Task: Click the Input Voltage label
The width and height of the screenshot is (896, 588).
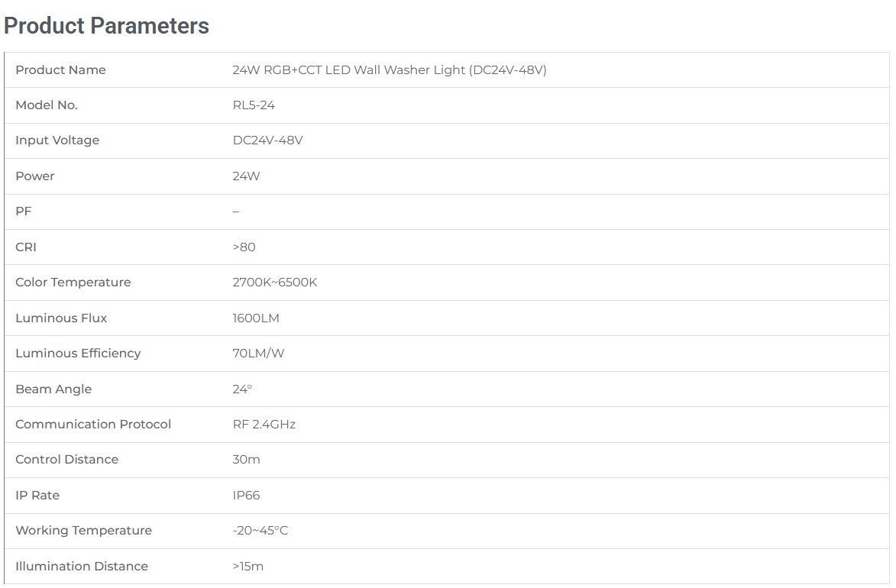Action: 57,141
